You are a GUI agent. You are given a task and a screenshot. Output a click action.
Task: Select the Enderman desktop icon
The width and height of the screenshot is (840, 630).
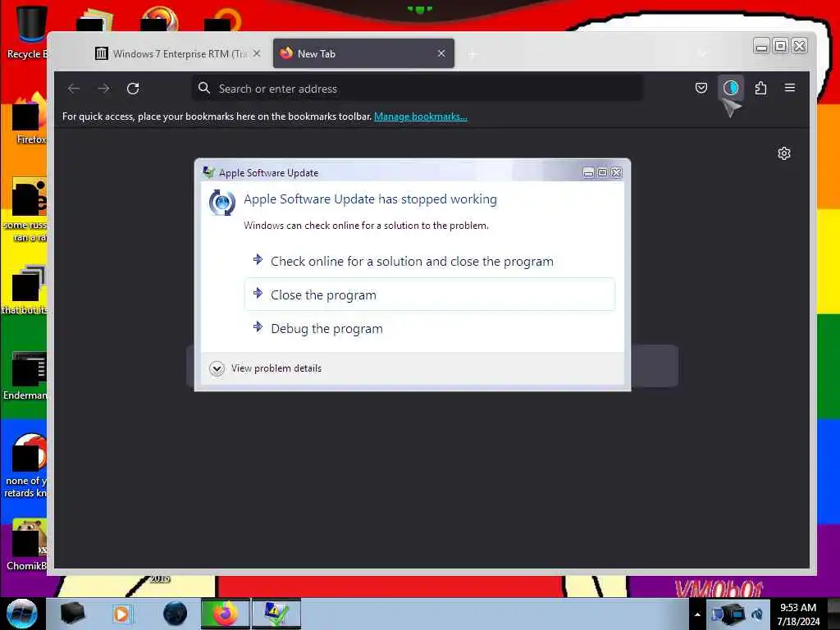pos(25,375)
